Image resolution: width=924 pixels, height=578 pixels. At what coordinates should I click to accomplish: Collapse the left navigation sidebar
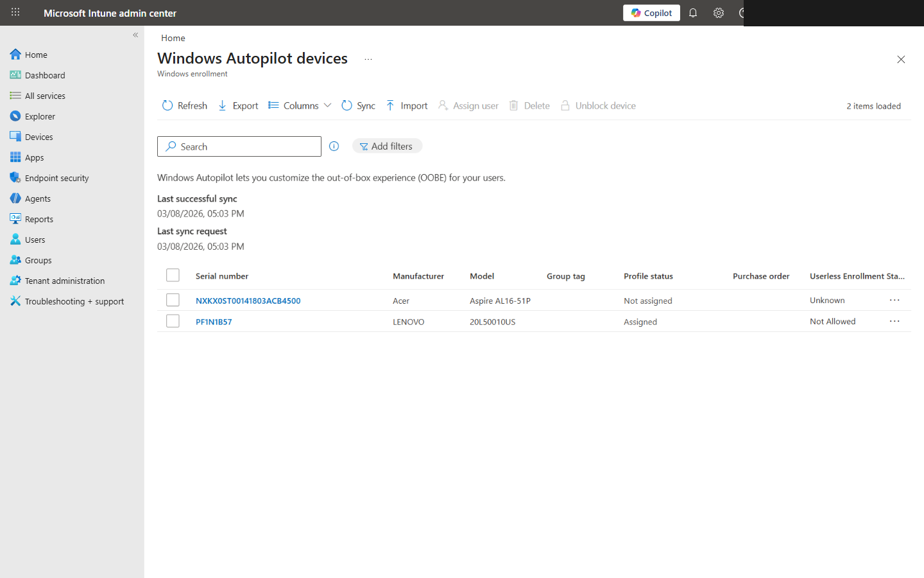coord(135,35)
